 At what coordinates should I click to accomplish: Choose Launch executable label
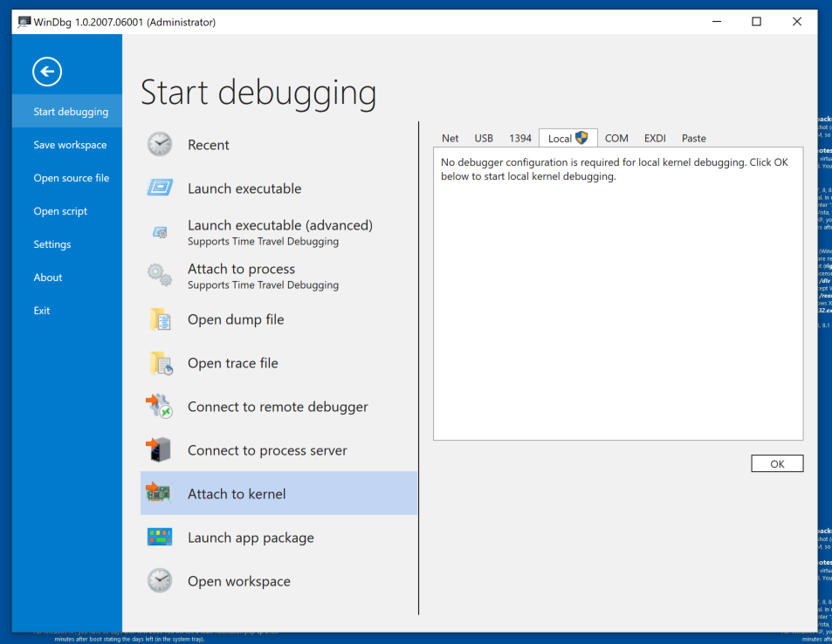244,188
